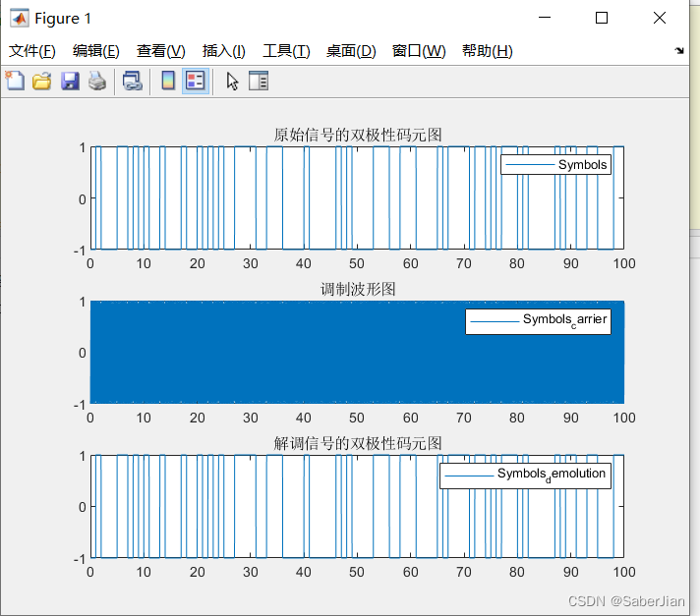Open the Property Inspector icon

coord(259,82)
